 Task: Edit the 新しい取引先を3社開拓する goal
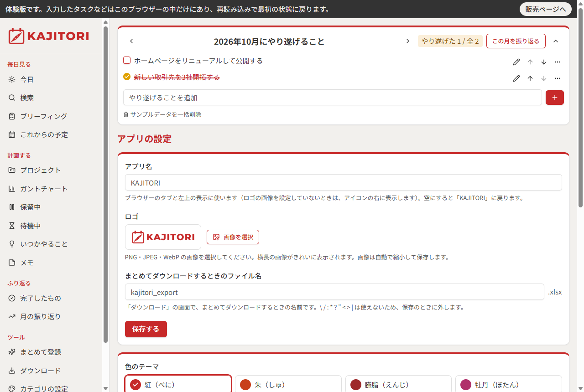[x=516, y=78]
